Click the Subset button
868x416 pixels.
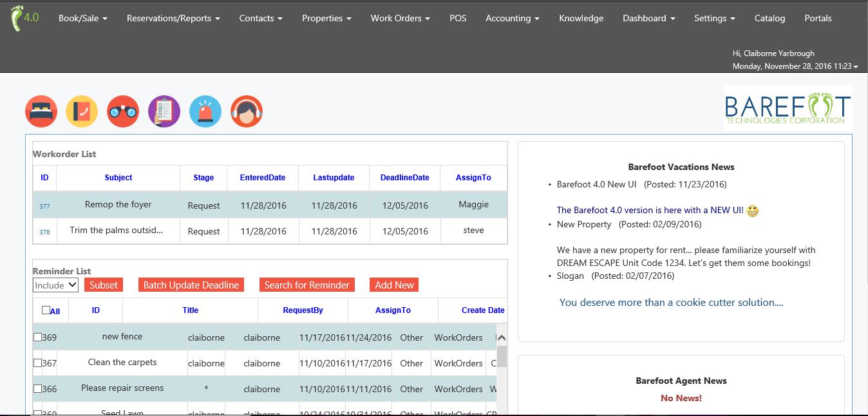coord(104,285)
